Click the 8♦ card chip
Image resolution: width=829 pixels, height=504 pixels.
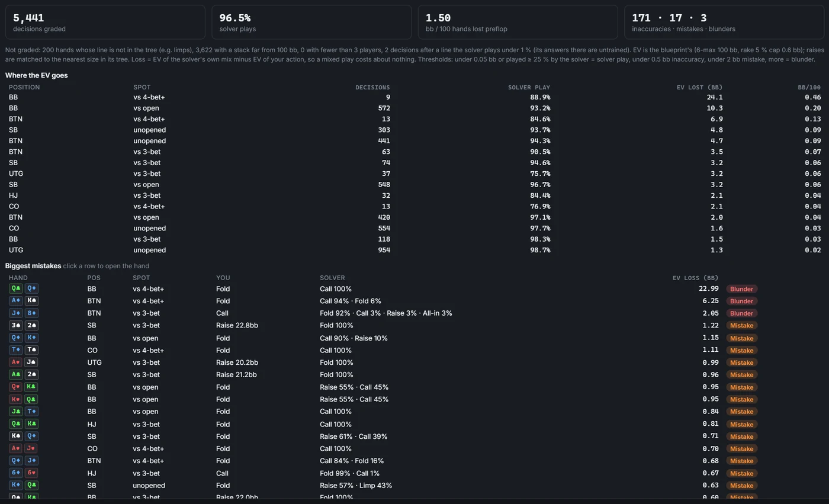tap(31, 313)
